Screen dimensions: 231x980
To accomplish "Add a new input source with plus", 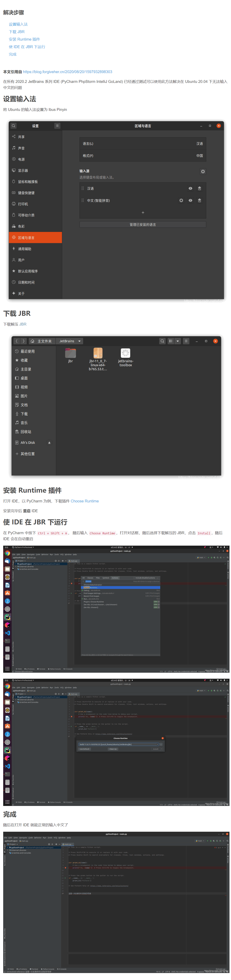I will (x=143, y=213).
